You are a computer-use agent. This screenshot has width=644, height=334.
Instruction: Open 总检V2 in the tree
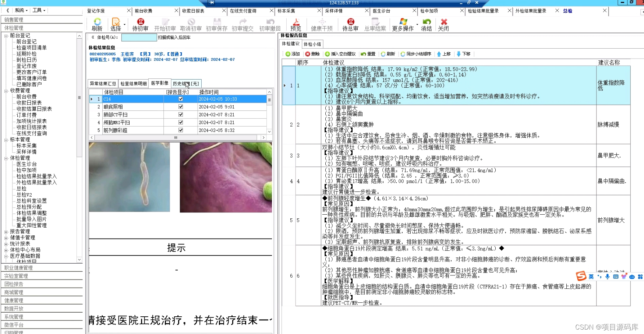coord(24,195)
